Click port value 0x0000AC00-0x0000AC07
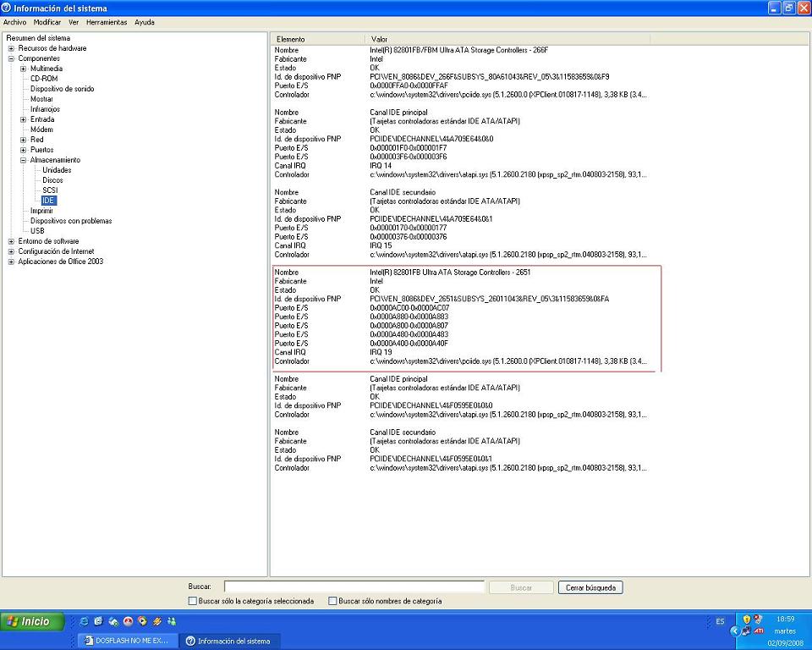 [x=409, y=307]
